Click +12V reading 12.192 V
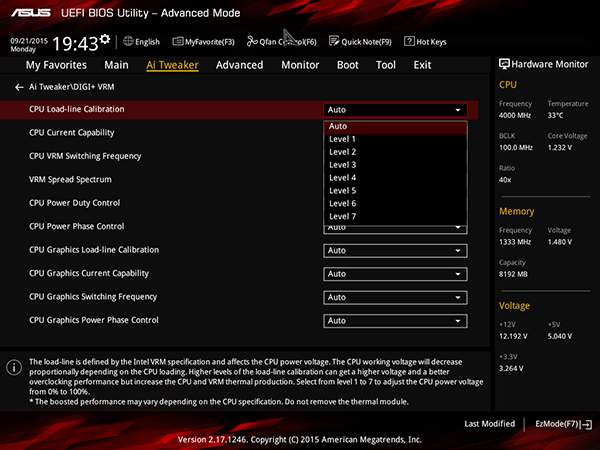The width and height of the screenshot is (600, 450). click(x=513, y=336)
